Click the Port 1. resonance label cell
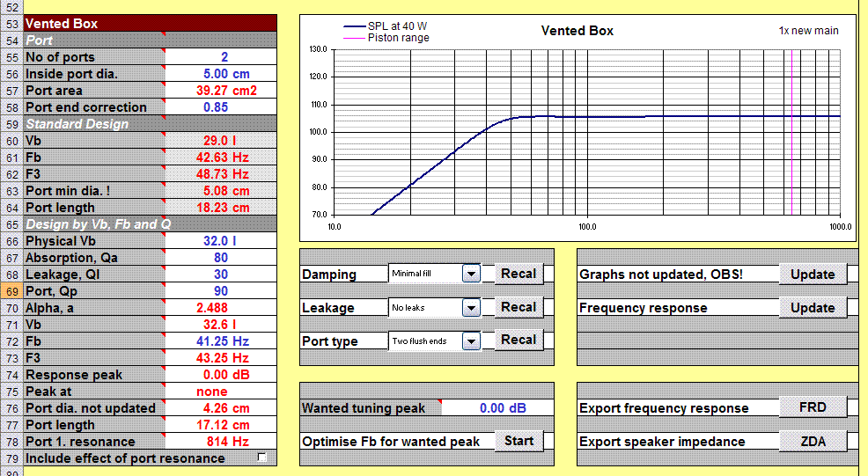 [x=94, y=442]
